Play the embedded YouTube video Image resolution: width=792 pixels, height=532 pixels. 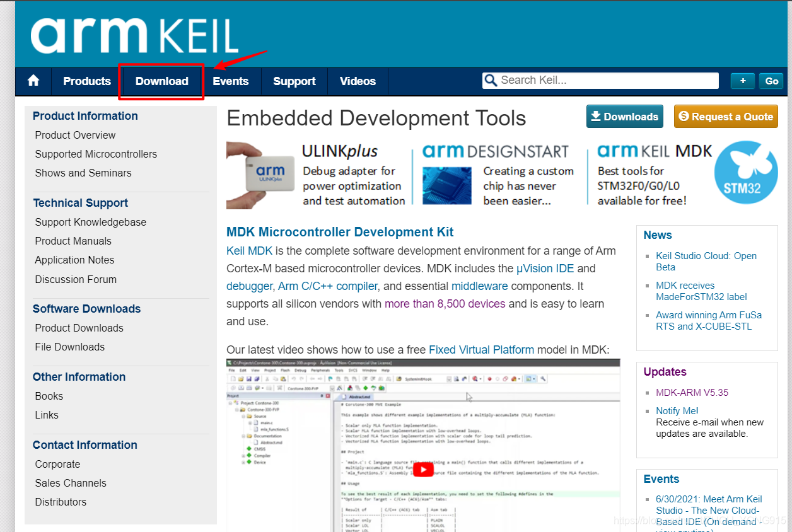coord(423,470)
